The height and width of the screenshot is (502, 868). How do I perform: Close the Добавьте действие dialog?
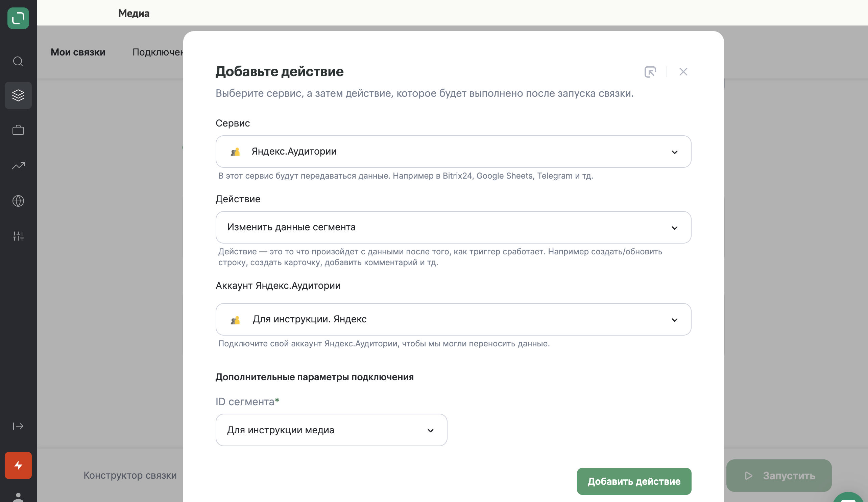(x=683, y=72)
